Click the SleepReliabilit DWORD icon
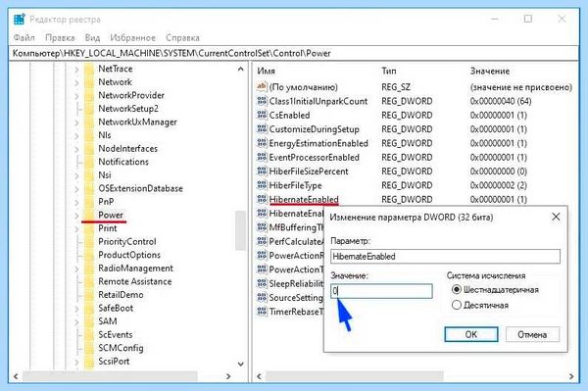 point(262,284)
